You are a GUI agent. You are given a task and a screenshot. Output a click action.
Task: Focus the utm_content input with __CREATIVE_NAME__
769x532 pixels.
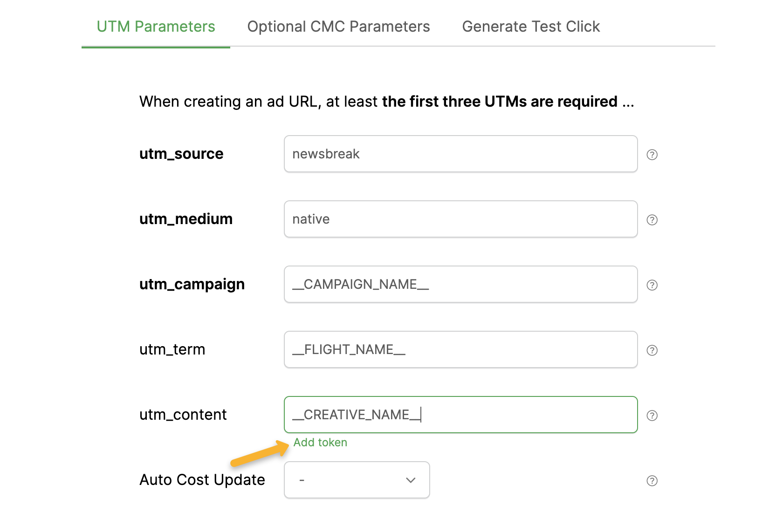tap(460, 415)
